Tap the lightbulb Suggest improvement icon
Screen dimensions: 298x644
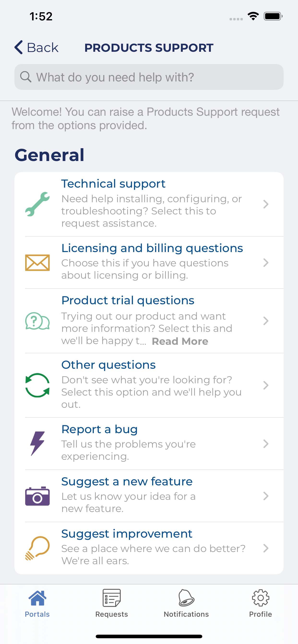point(37,548)
